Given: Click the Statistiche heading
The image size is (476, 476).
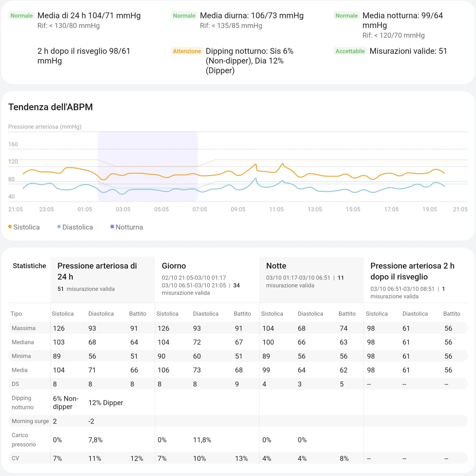Looking at the screenshot, I should 29,266.
